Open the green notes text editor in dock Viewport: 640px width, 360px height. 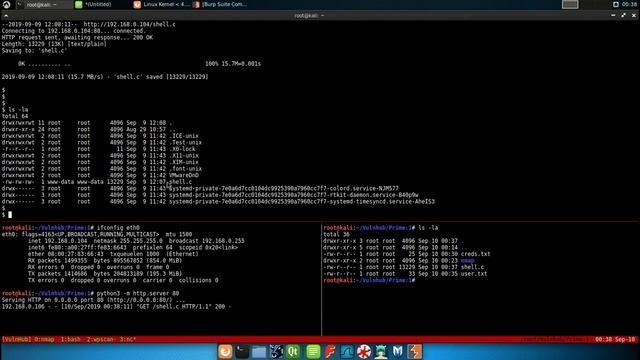pos(313,351)
